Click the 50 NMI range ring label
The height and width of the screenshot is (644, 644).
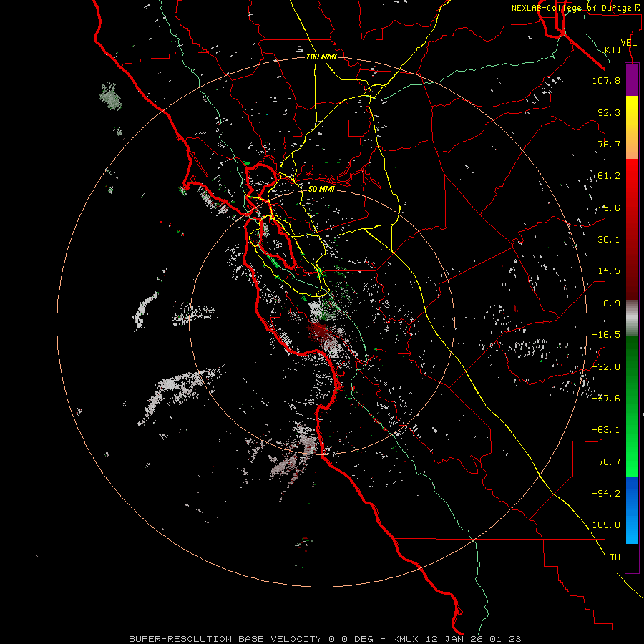coord(321,189)
